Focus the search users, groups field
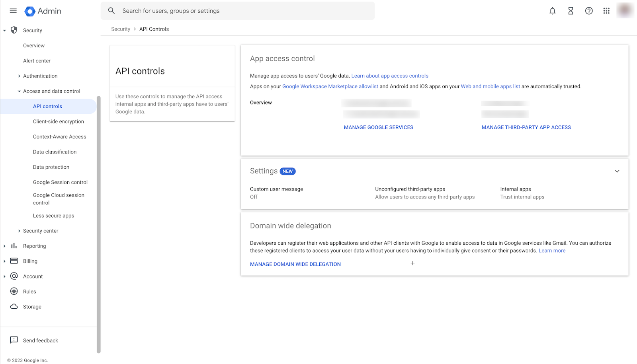The image size is (637, 364). pos(238,11)
